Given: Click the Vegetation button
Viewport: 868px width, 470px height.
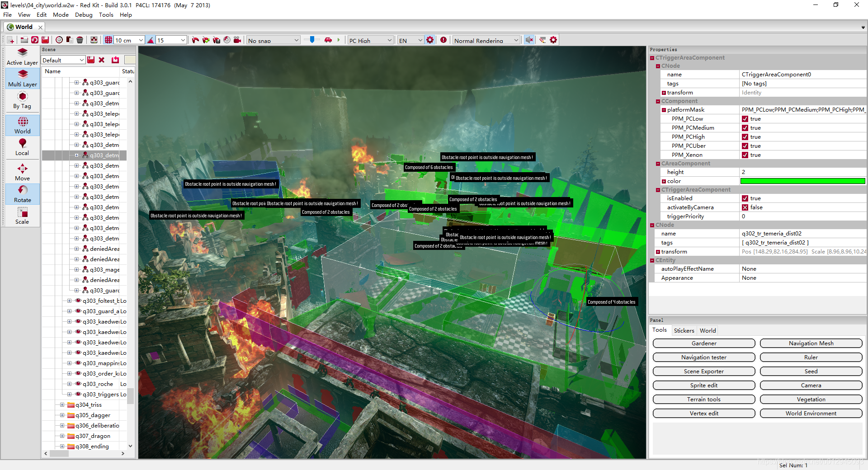Looking at the screenshot, I should [811, 399].
